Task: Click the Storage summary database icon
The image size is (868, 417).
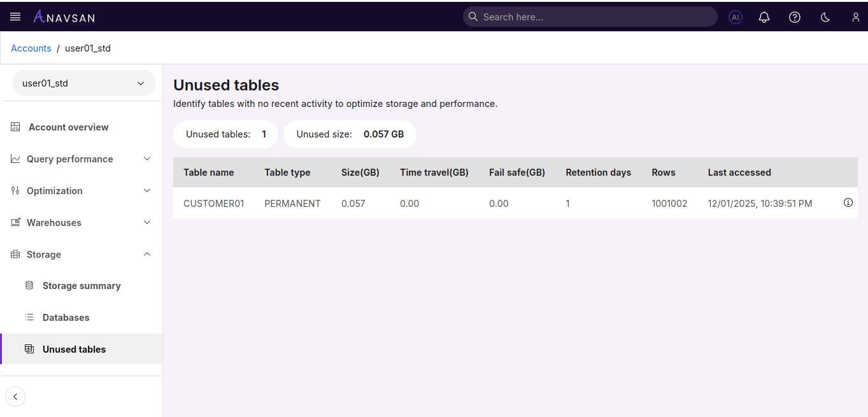Action: (29, 285)
